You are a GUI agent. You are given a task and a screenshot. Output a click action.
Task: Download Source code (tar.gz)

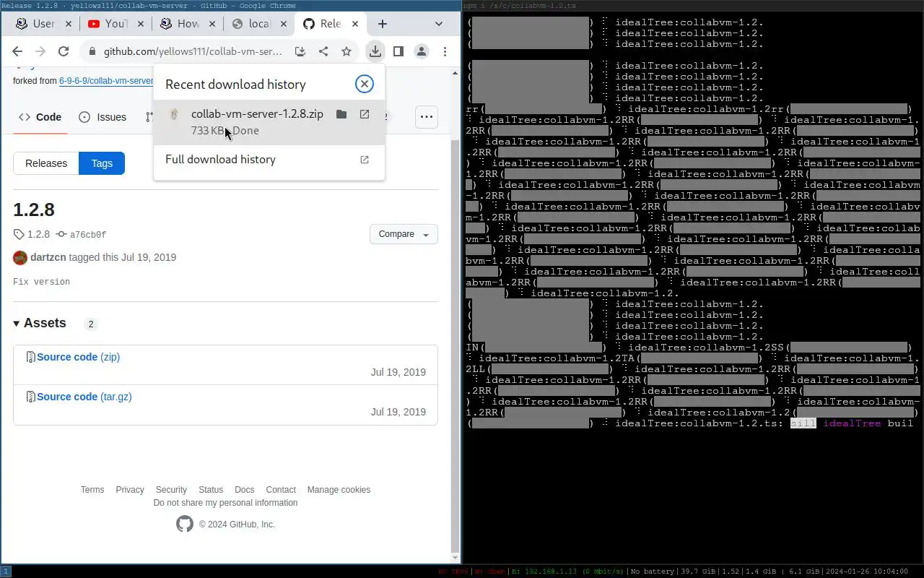[84, 397]
